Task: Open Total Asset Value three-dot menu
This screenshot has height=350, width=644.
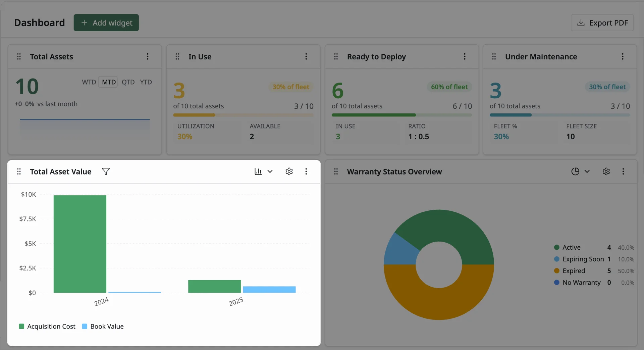Action: [x=306, y=171]
